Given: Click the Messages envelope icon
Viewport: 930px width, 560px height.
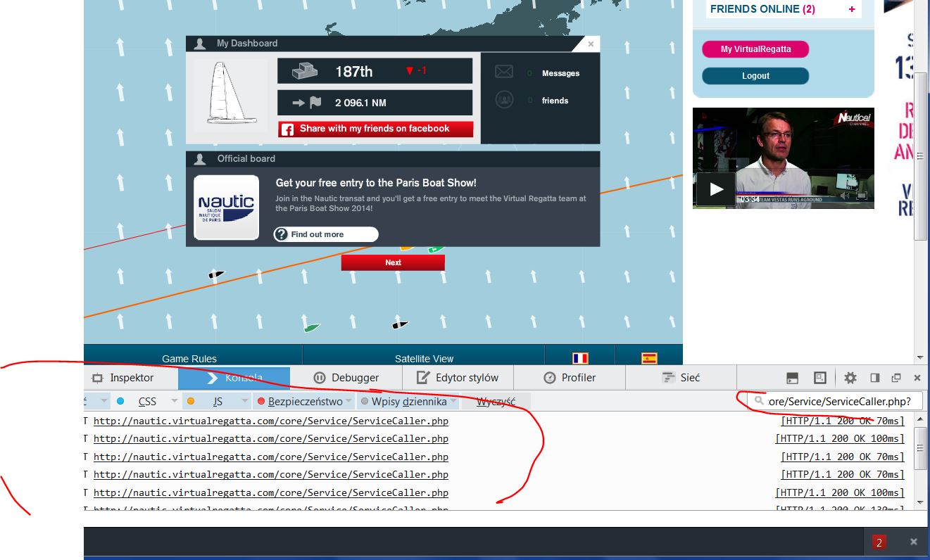Looking at the screenshot, I should [503, 72].
